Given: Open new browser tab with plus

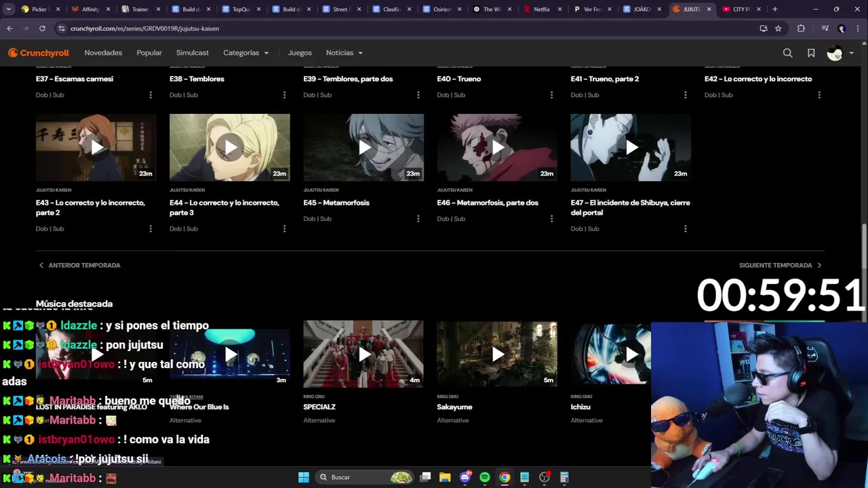Looking at the screenshot, I should pyautogui.click(x=774, y=9).
